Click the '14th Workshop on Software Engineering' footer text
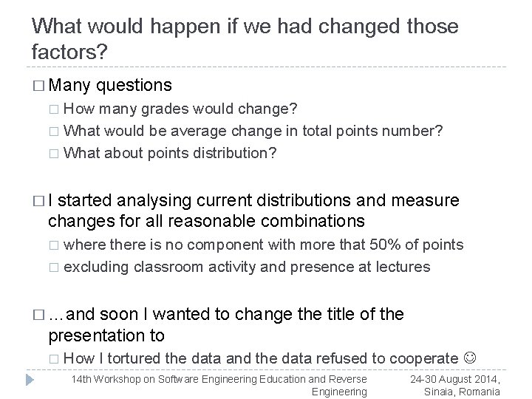The width and height of the screenshot is (532, 399). click(219, 379)
